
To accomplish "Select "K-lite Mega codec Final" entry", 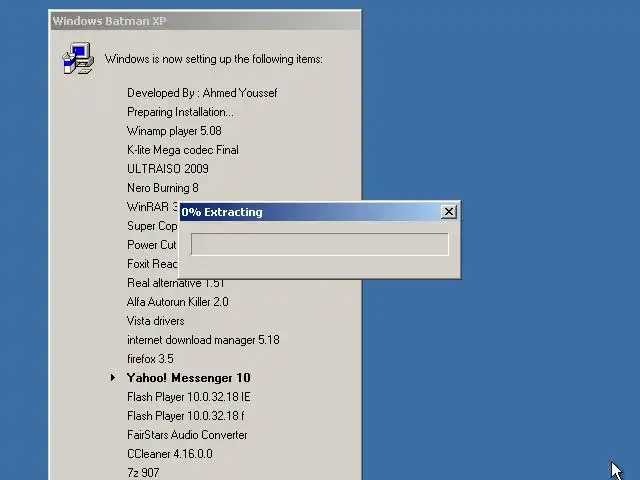I will point(183,150).
